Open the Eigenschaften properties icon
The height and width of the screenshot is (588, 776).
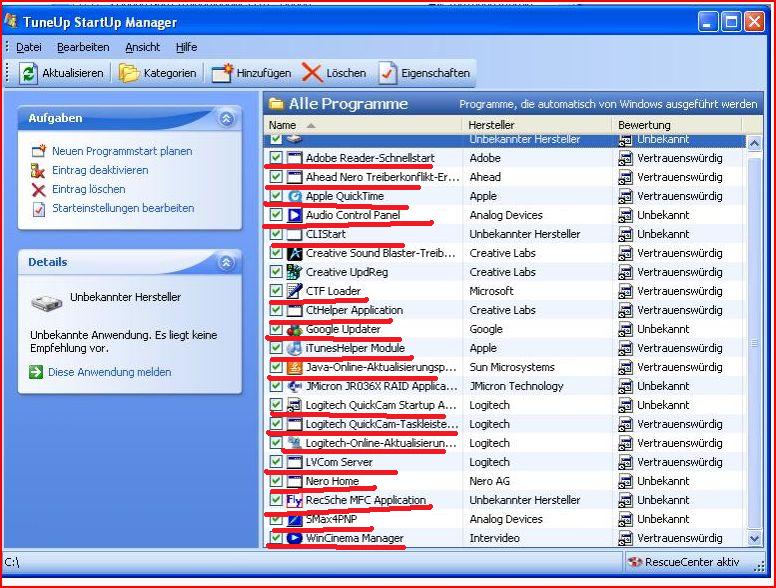click(388, 73)
